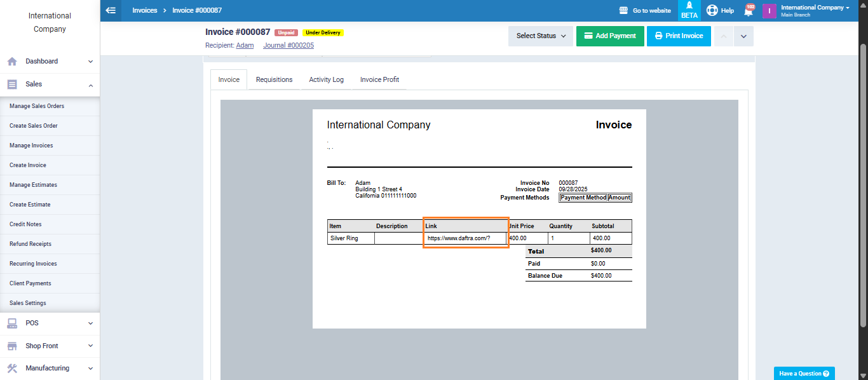
Task: Click the Help lifebuoy icon
Action: [712, 11]
